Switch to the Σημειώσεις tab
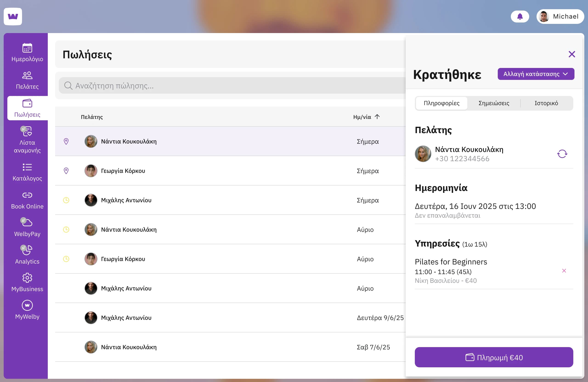Image resolution: width=588 pixels, height=382 pixels. (x=494, y=103)
